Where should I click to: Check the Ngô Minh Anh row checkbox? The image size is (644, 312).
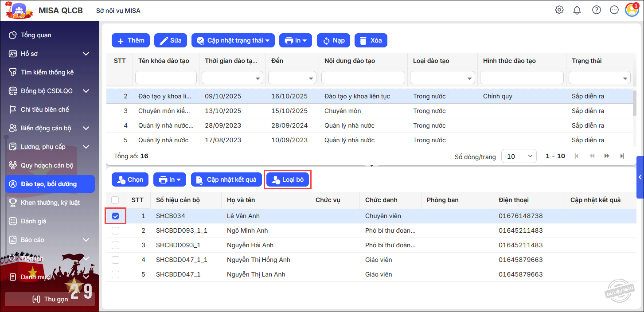(115, 230)
